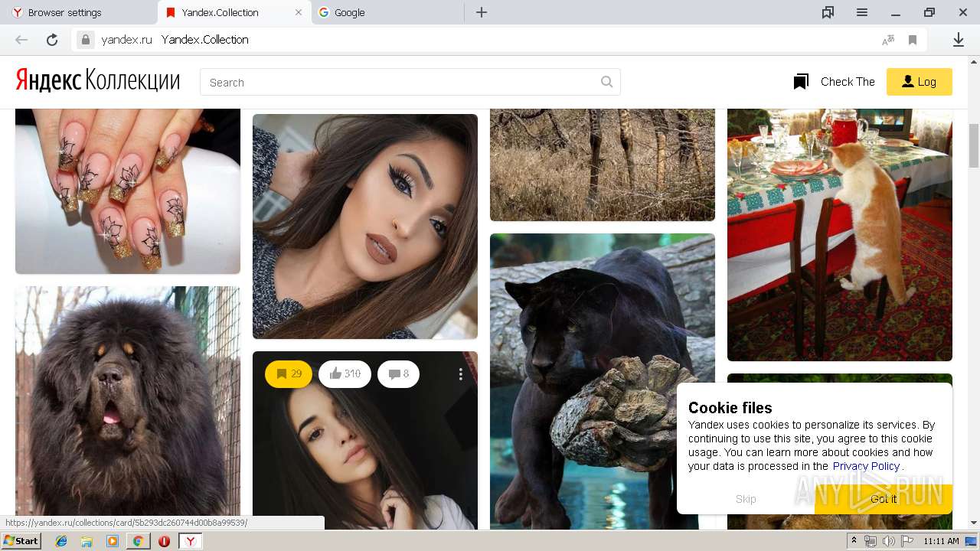
Task: Open the Privacy Policy link
Action: [x=866, y=466]
